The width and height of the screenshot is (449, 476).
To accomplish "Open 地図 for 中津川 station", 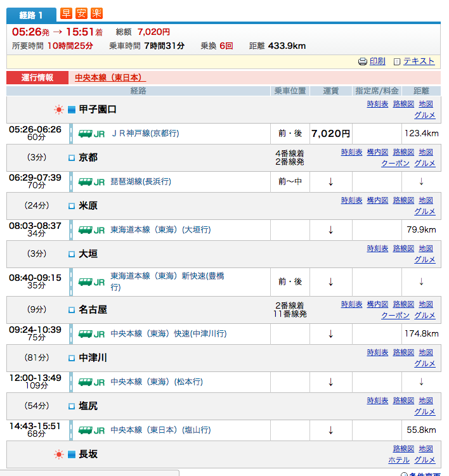I will (426, 352).
